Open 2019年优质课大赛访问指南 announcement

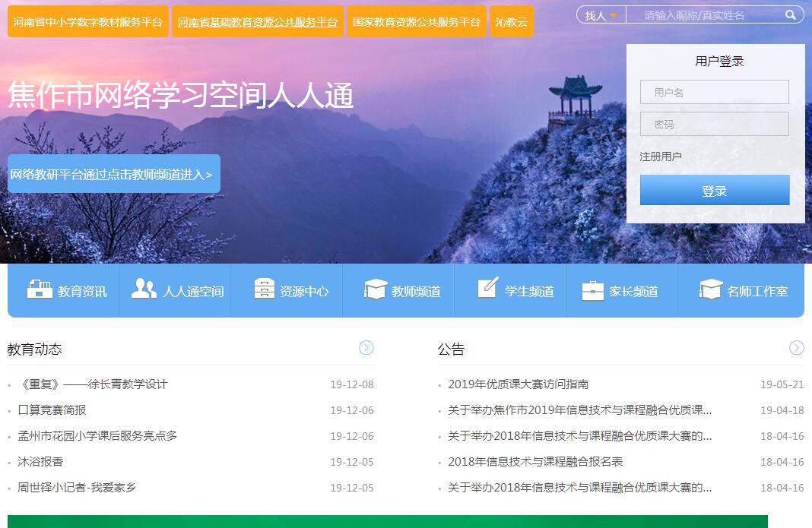518,384
